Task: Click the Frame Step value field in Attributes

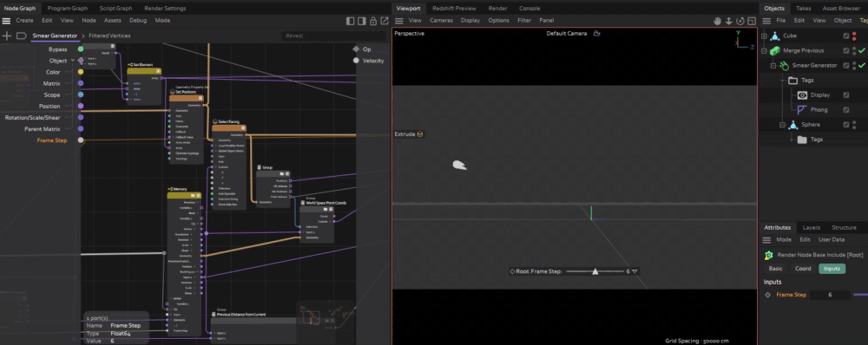Action: click(x=830, y=295)
